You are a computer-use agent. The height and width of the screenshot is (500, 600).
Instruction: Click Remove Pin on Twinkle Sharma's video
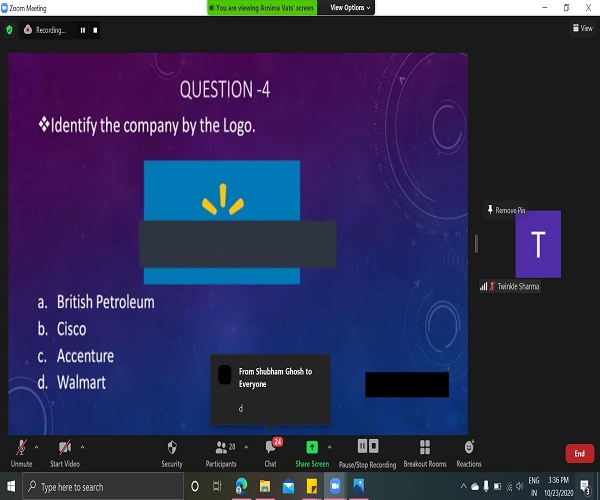point(506,210)
